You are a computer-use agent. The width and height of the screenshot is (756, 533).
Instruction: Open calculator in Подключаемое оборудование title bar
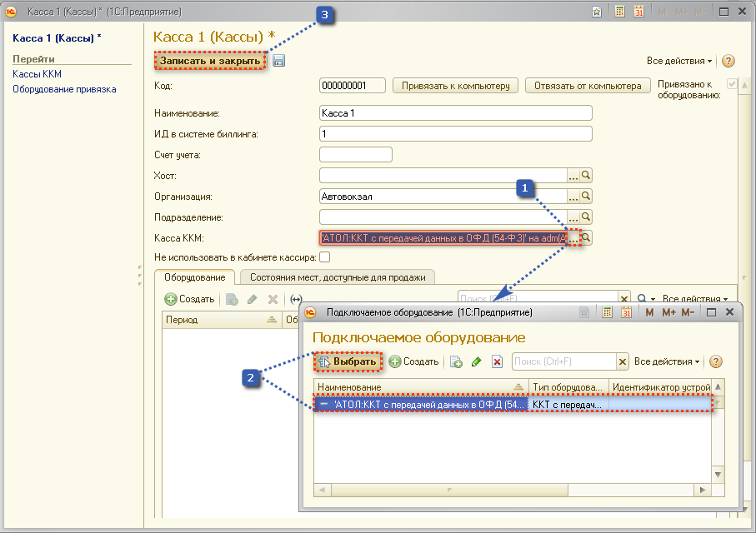607,312
